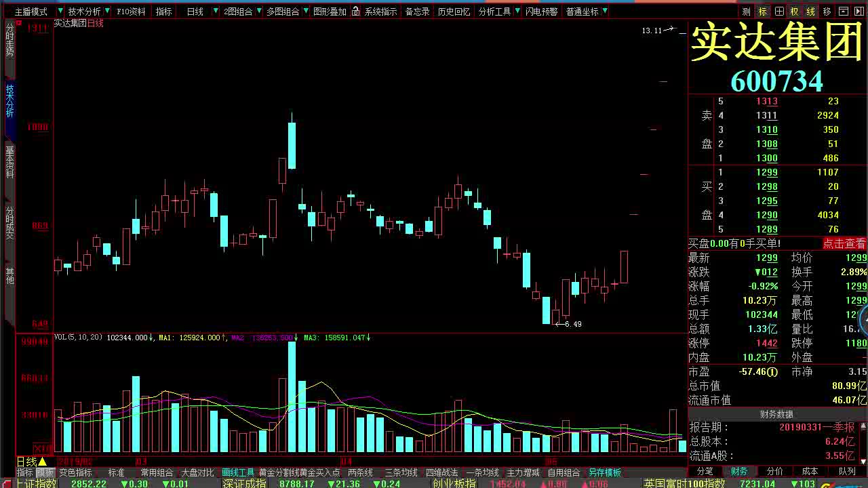This screenshot has width=868, height=488.
Task: Click the stock code 600734
Action: (776, 81)
